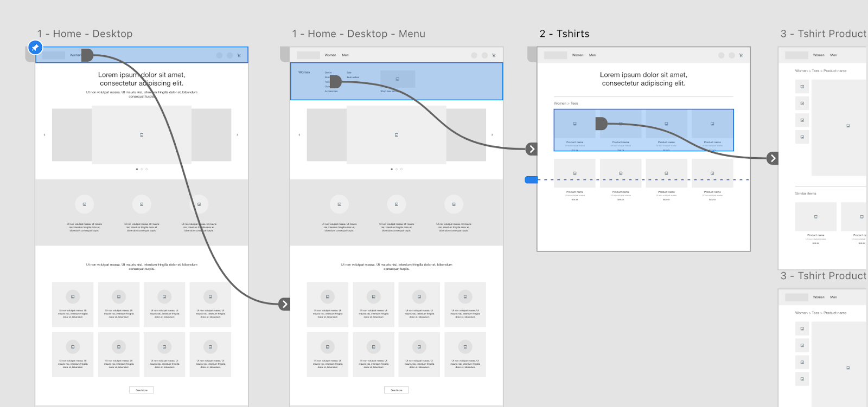The height and width of the screenshot is (407, 868).
Task: Click right carousel arrow in Home Desktop
Action: [x=238, y=135]
